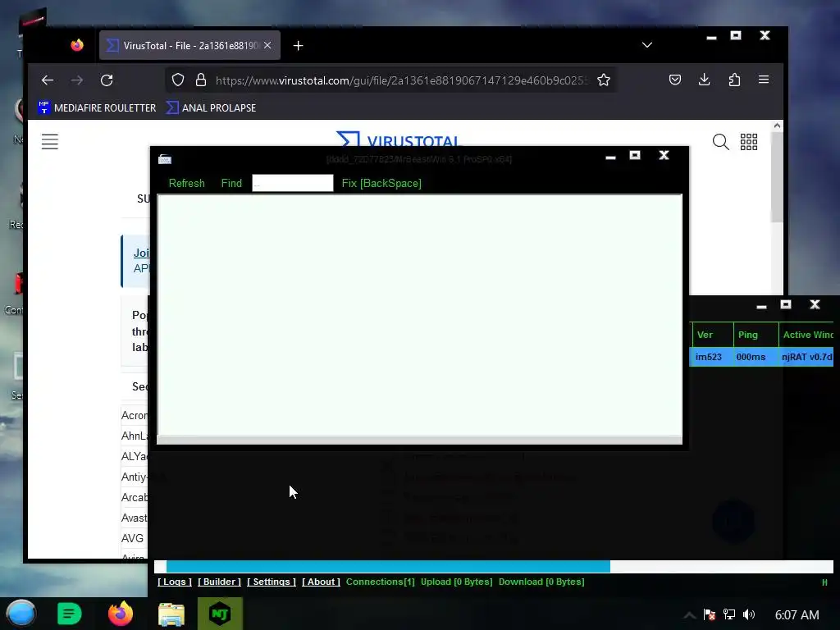Open VirusTotal sidebar hamburger menu
This screenshot has width=840, height=630.
pos(50,142)
